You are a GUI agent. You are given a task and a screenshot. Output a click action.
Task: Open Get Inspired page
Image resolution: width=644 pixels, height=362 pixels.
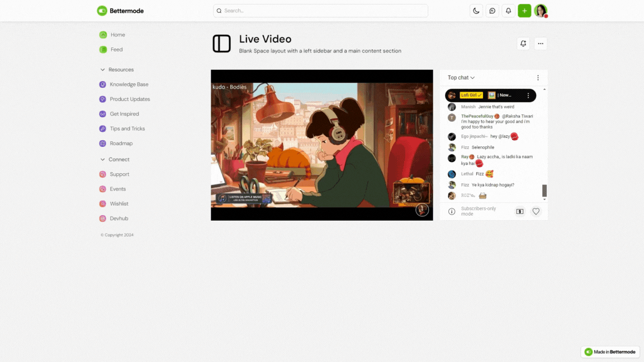coord(124,114)
